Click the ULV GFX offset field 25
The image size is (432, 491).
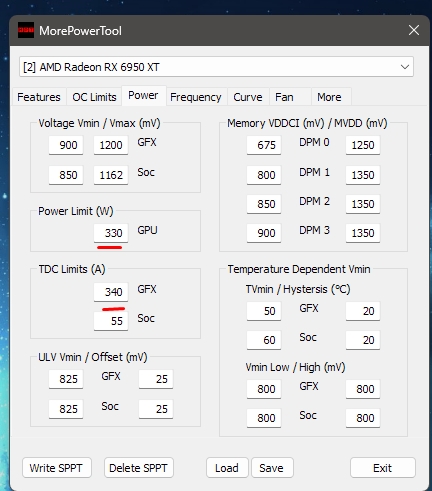point(156,379)
